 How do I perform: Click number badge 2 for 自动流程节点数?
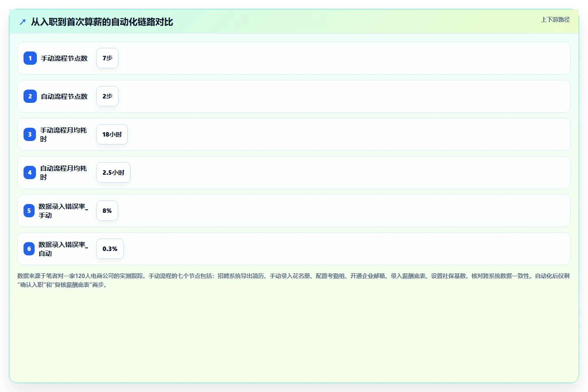click(x=30, y=96)
